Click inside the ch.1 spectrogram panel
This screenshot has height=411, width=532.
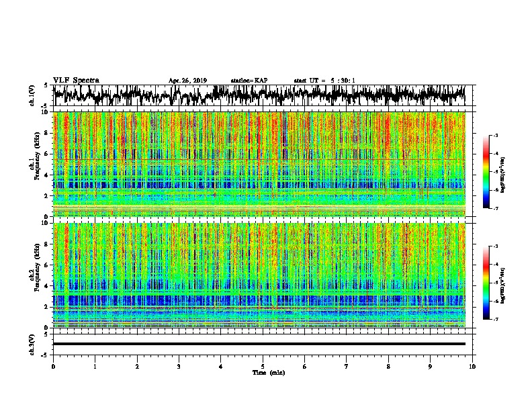point(259,164)
